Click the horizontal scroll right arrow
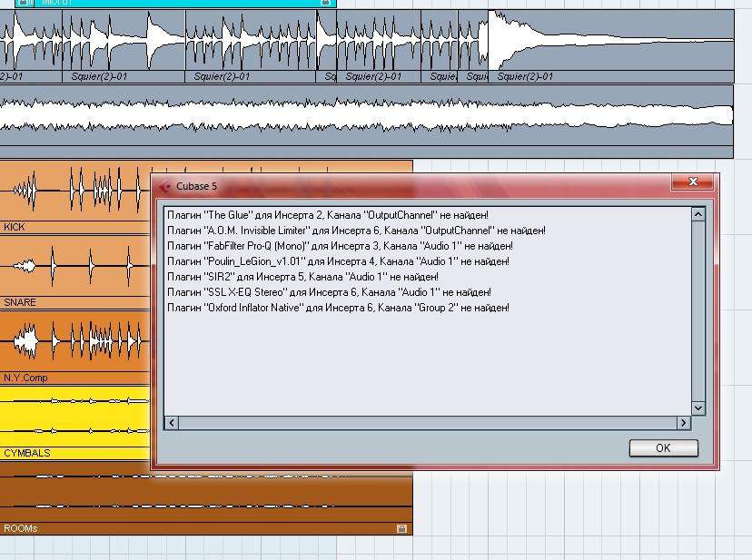752x560 pixels. (683, 423)
